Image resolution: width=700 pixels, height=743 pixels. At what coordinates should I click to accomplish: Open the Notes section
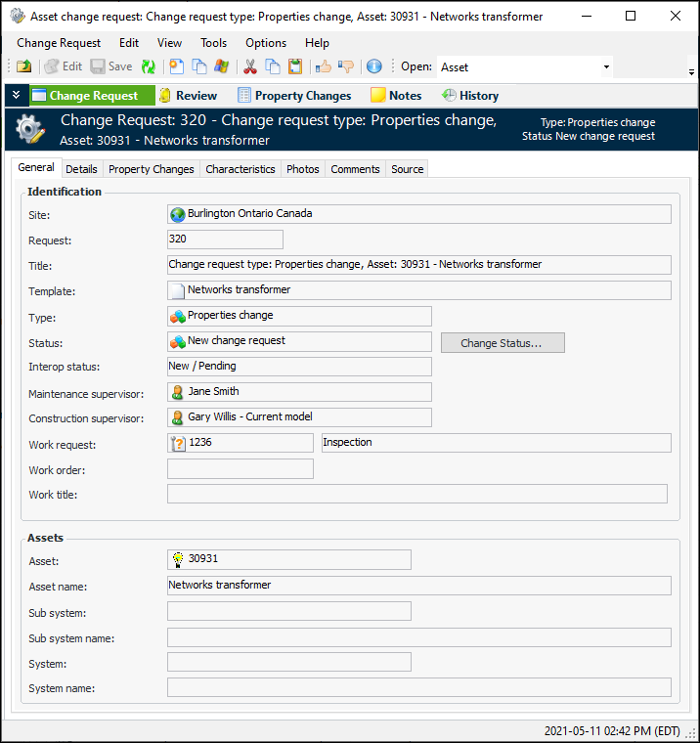(396, 96)
